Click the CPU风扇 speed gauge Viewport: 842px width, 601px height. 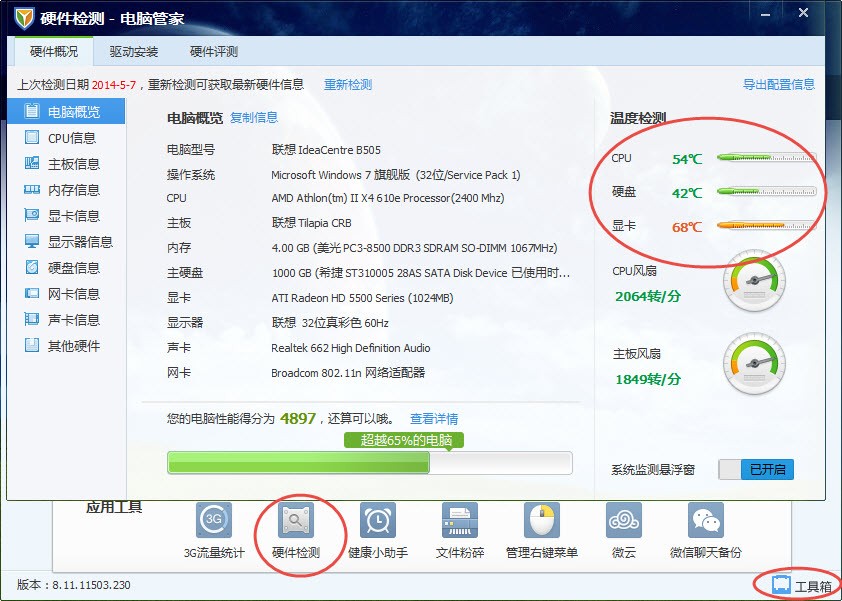pos(754,281)
